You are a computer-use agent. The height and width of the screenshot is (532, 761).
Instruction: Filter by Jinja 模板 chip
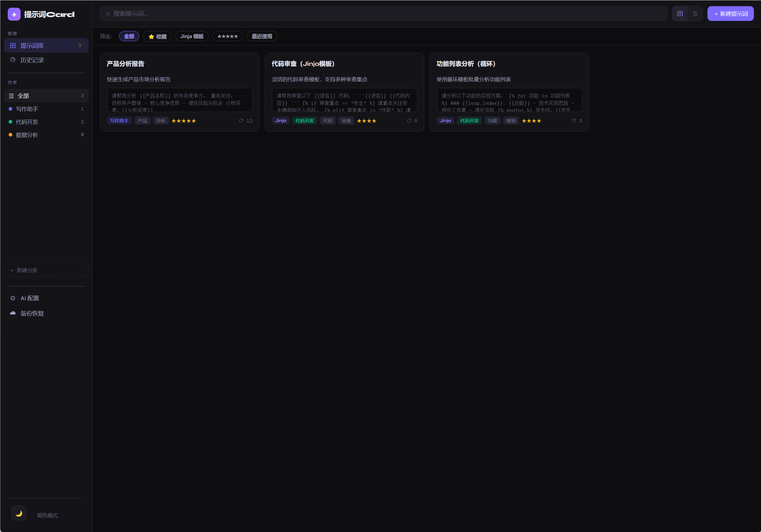coord(192,36)
